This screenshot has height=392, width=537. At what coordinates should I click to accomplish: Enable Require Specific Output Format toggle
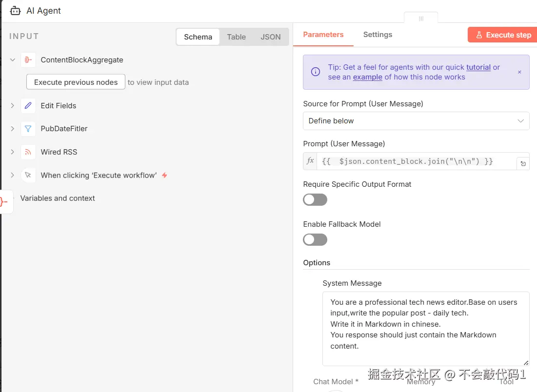315,199
